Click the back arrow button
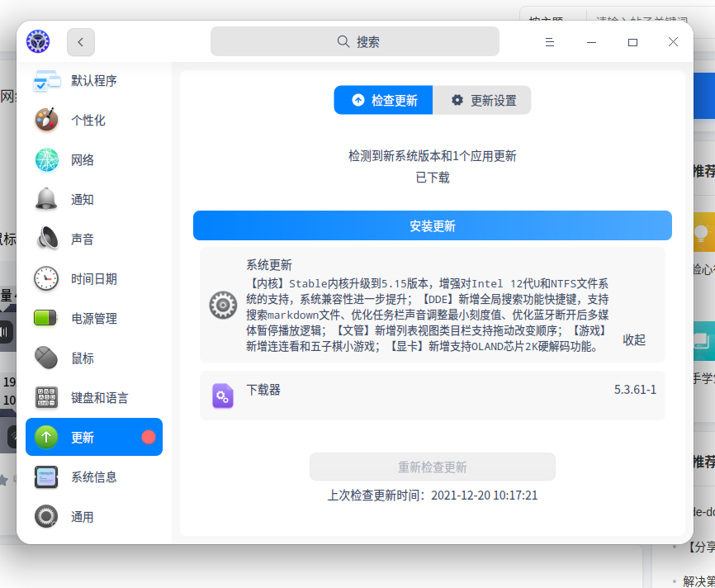This screenshot has width=715, height=588. pyautogui.click(x=81, y=42)
